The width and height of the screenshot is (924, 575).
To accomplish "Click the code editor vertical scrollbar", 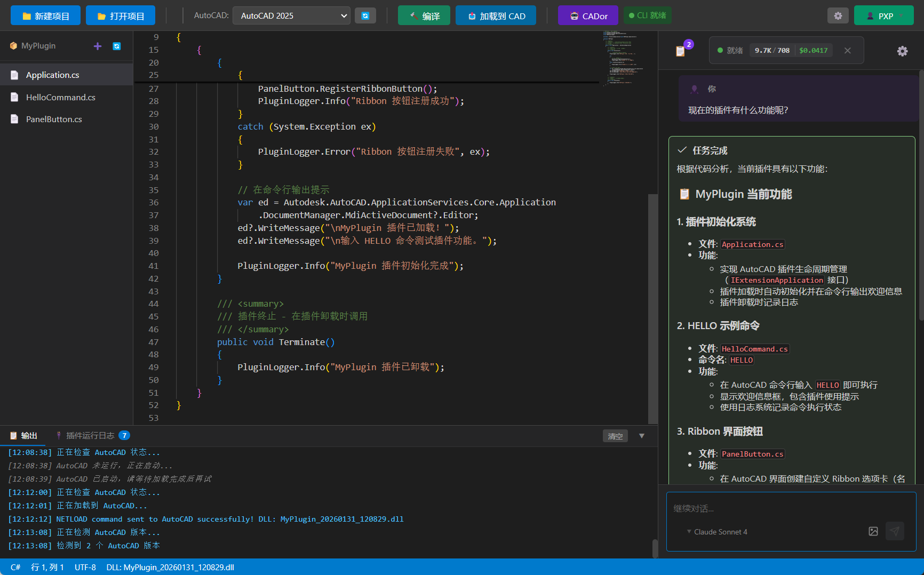I will [x=652, y=308].
